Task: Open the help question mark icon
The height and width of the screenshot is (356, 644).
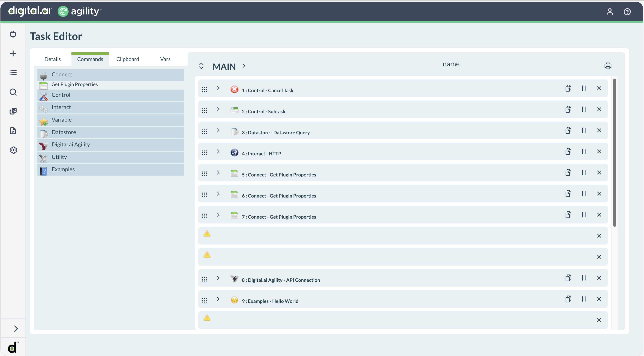Action: pos(627,12)
